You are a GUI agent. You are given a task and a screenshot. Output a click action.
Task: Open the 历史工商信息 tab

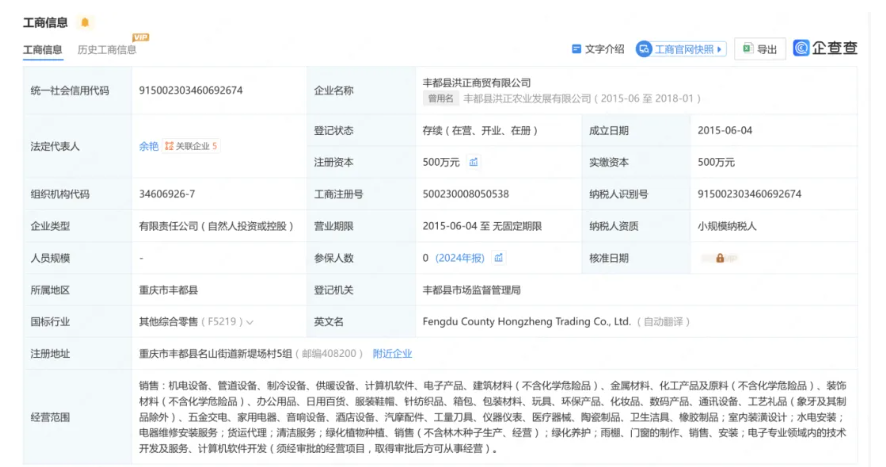[x=107, y=49]
